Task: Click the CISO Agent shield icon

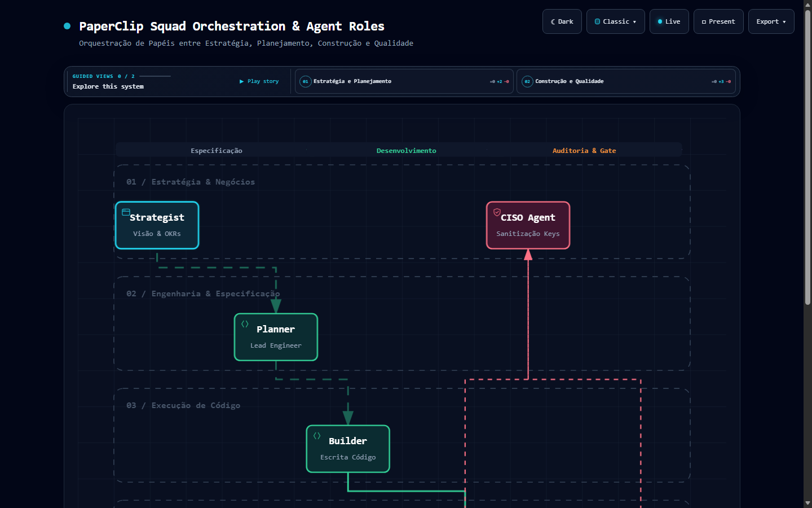Action: coord(497,212)
